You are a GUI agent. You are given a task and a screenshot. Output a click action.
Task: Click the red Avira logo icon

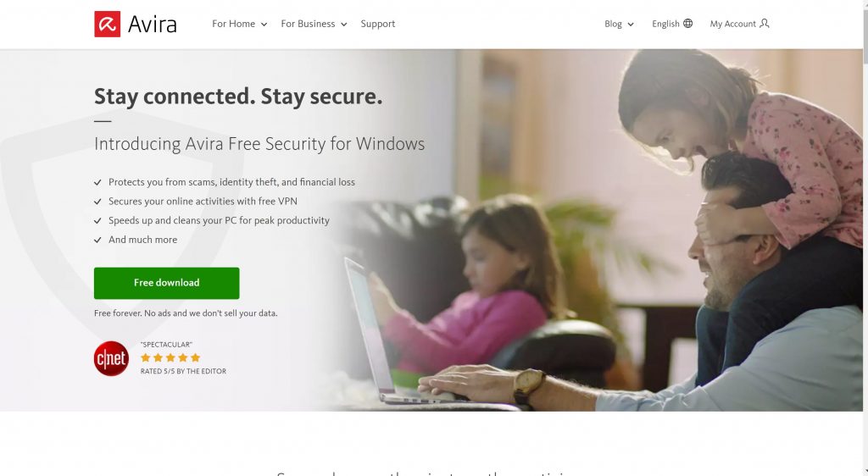coord(108,24)
